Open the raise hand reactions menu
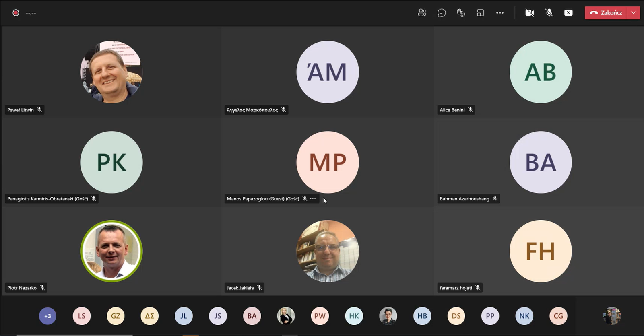The image size is (644, 336). coord(461,13)
